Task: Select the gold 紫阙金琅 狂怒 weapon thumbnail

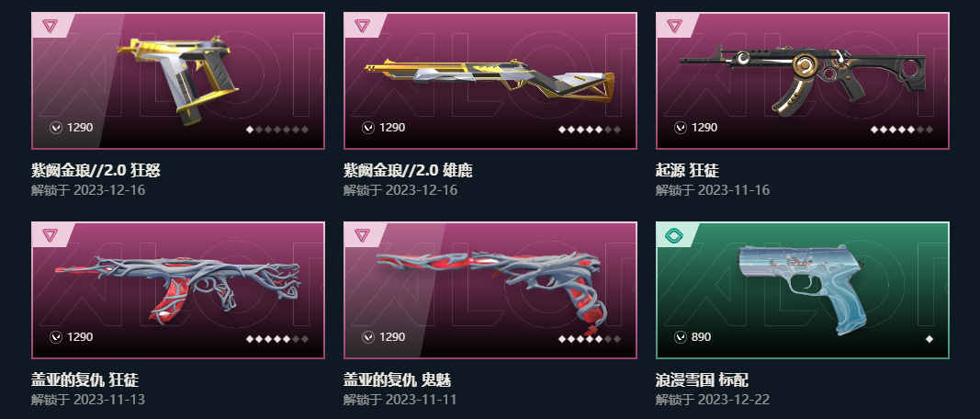Action: coord(177,79)
